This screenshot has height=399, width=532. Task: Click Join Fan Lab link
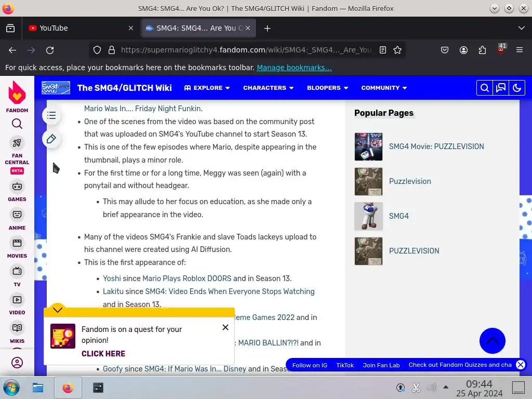pos(381,365)
